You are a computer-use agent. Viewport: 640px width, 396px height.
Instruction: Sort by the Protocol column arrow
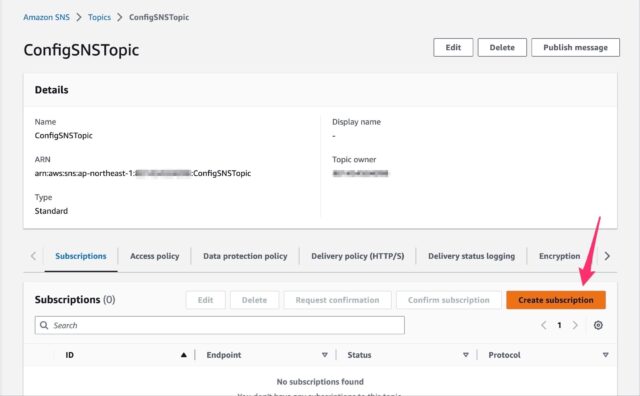[x=605, y=355]
